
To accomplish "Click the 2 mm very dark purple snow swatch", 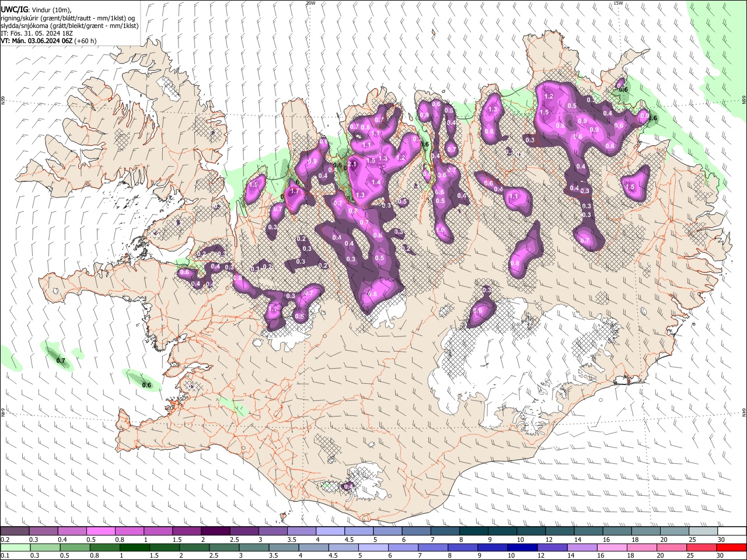I will point(215,531).
